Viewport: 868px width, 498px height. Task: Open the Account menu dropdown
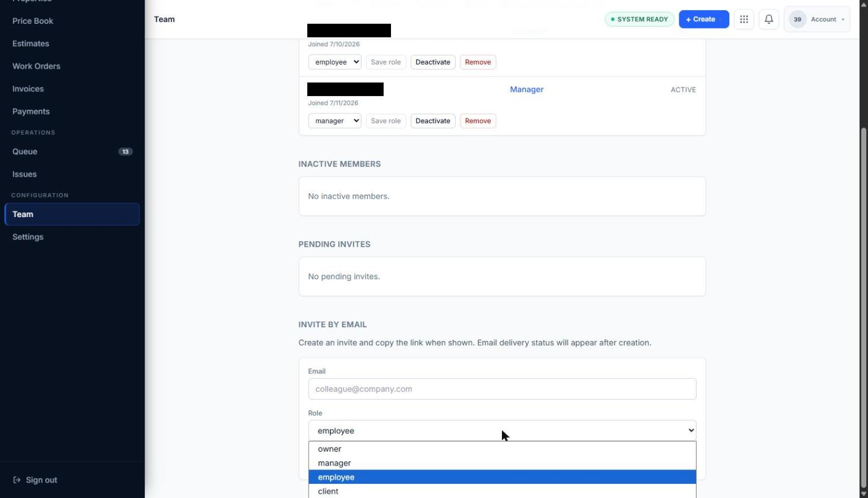[x=817, y=20]
